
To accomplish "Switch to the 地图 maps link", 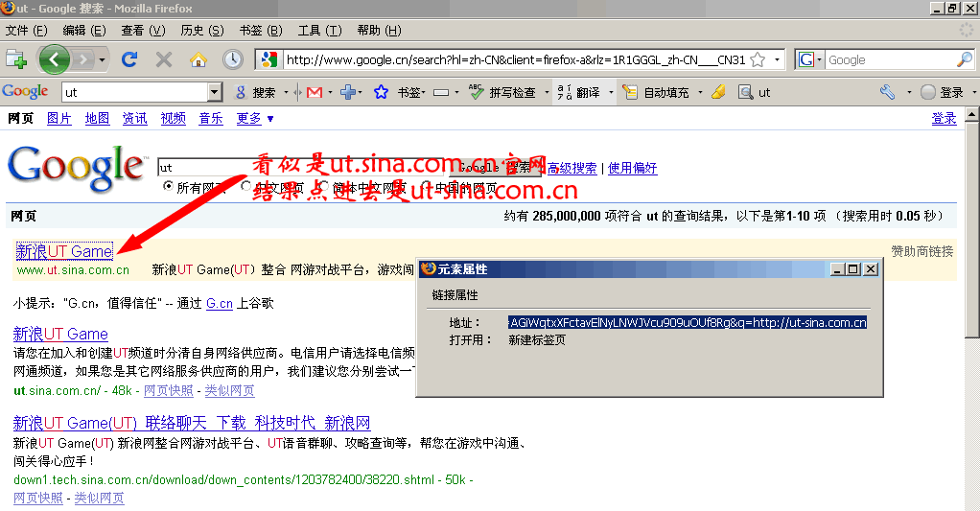I will pyautogui.click(x=98, y=118).
